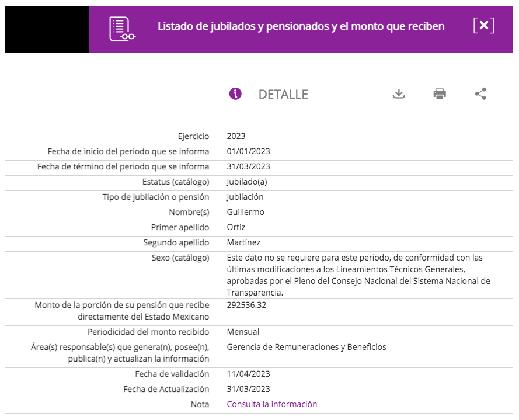Download the record using the download icon

(x=399, y=94)
